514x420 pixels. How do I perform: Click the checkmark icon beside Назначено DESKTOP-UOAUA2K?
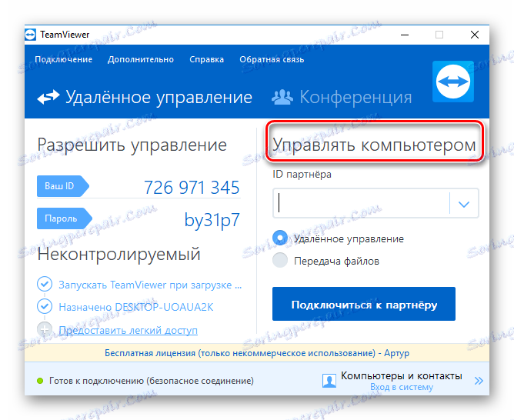coord(45,306)
